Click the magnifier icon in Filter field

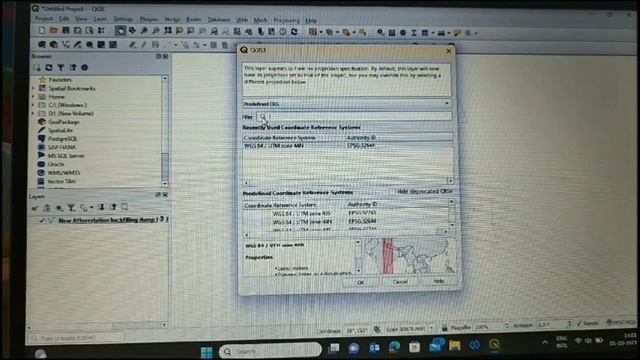pyautogui.click(x=262, y=117)
